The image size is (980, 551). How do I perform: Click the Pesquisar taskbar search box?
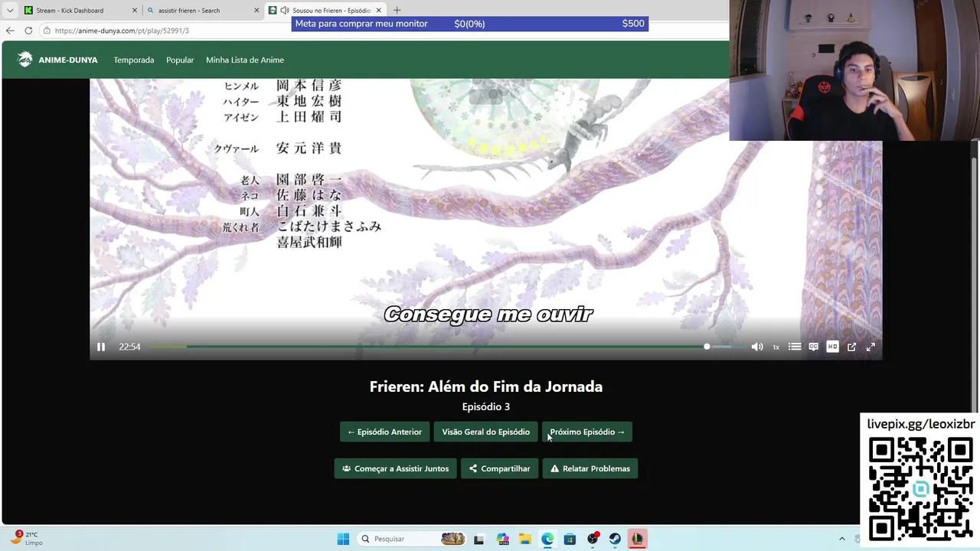[x=411, y=539]
